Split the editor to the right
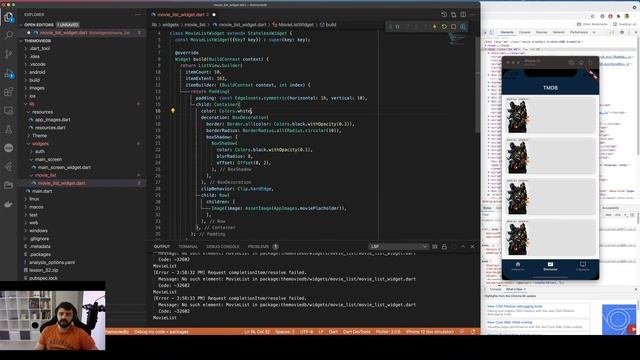 point(463,15)
